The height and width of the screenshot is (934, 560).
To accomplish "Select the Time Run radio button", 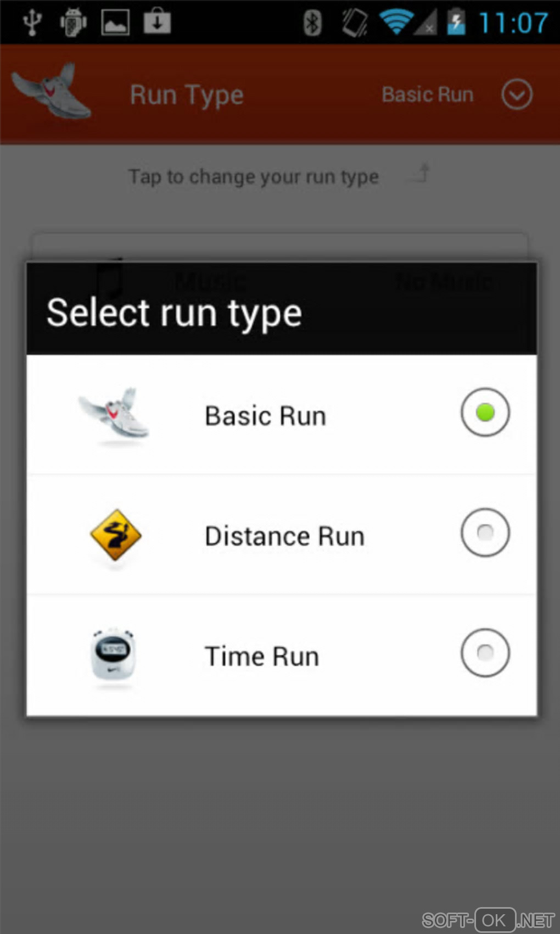I will point(485,653).
